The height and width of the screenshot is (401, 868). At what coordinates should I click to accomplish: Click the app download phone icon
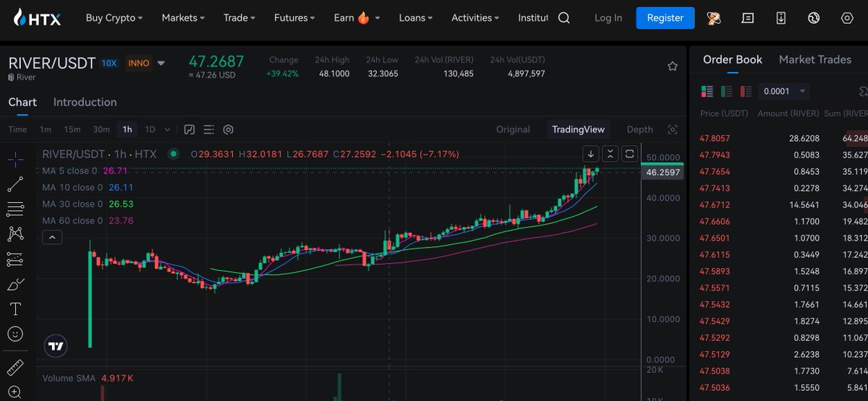(x=781, y=18)
